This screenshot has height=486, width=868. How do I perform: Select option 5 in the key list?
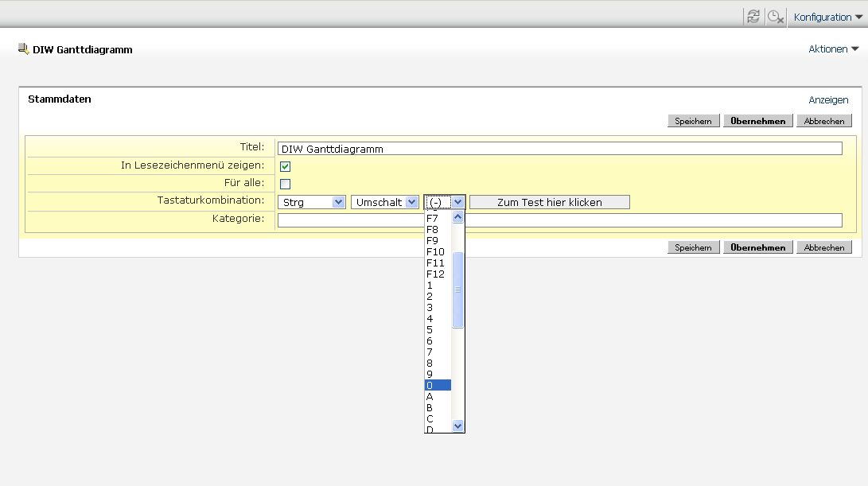(x=438, y=329)
